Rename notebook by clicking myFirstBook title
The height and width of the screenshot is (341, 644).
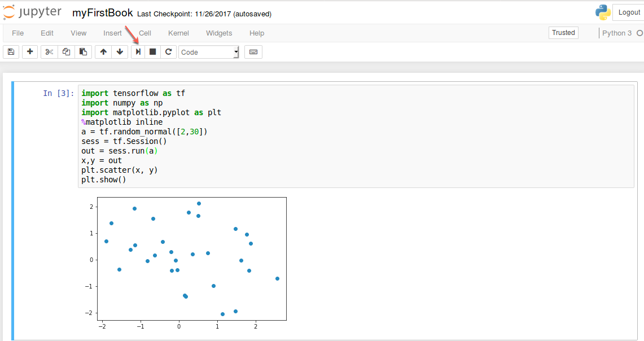103,12
